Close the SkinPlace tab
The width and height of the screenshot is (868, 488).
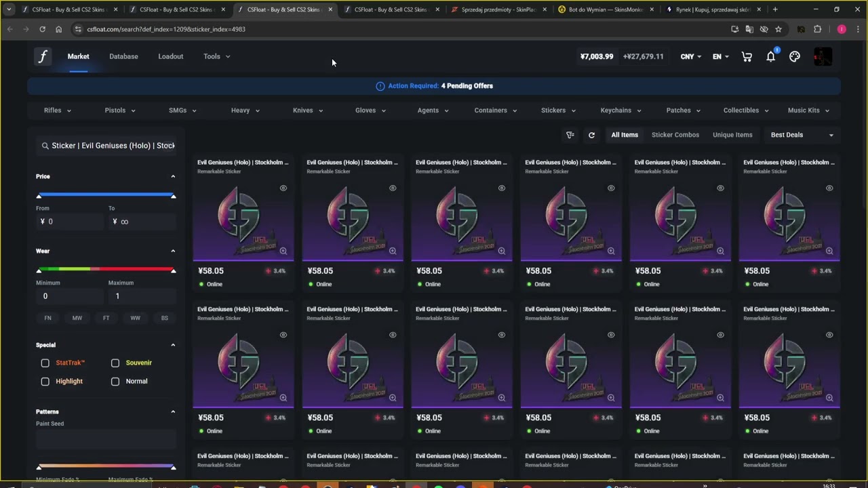544,9
